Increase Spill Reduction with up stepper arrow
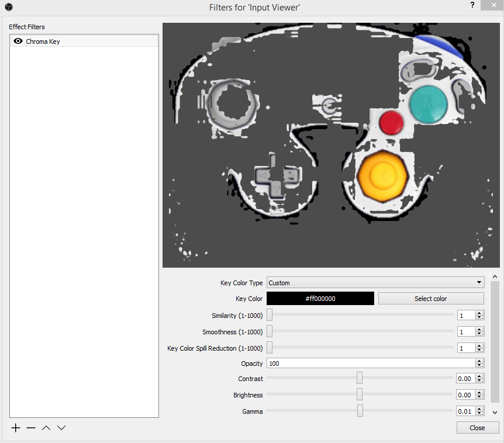504x443 pixels. [479, 346]
